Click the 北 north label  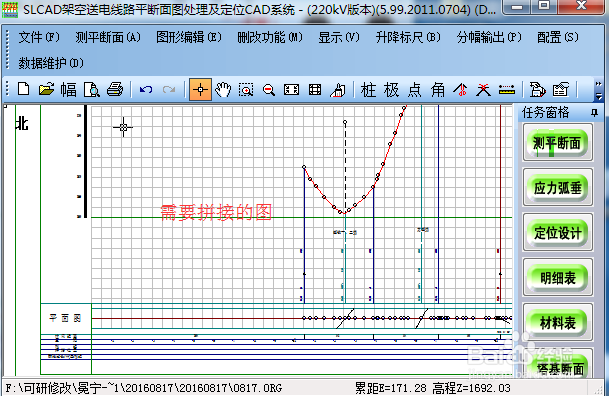(x=22, y=124)
